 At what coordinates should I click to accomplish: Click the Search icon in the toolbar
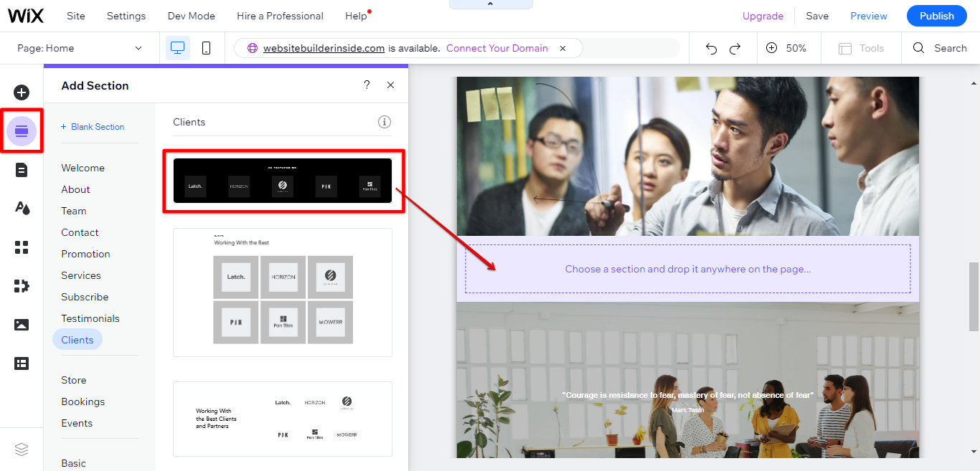point(919,48)
